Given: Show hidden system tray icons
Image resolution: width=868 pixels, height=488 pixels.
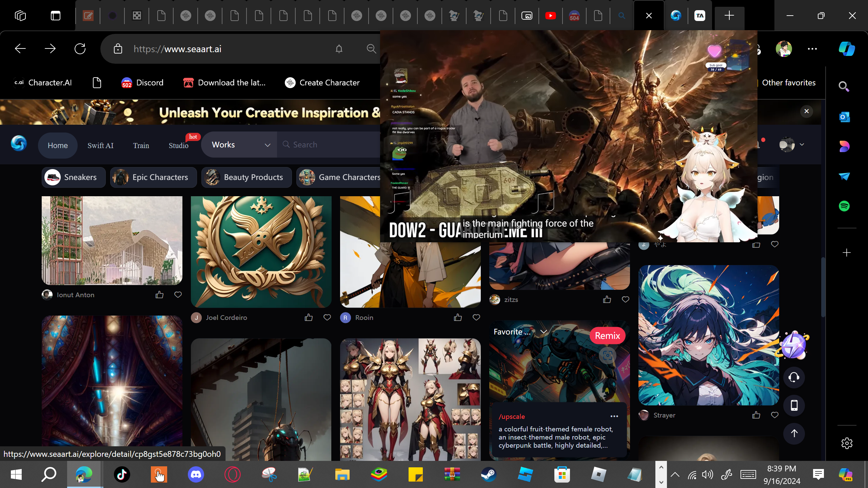Looking at the screenshot, I should (x=675, y=474).
